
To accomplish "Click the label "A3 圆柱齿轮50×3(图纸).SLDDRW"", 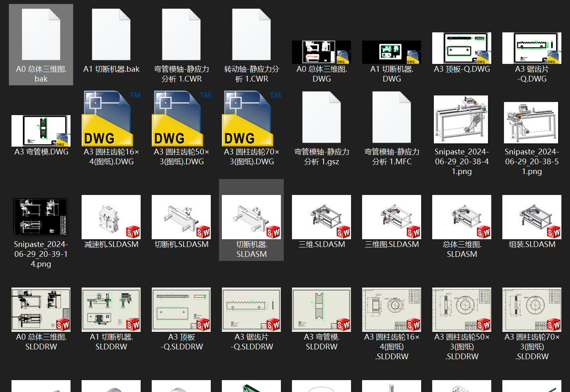I will click(x=462, y=347).
